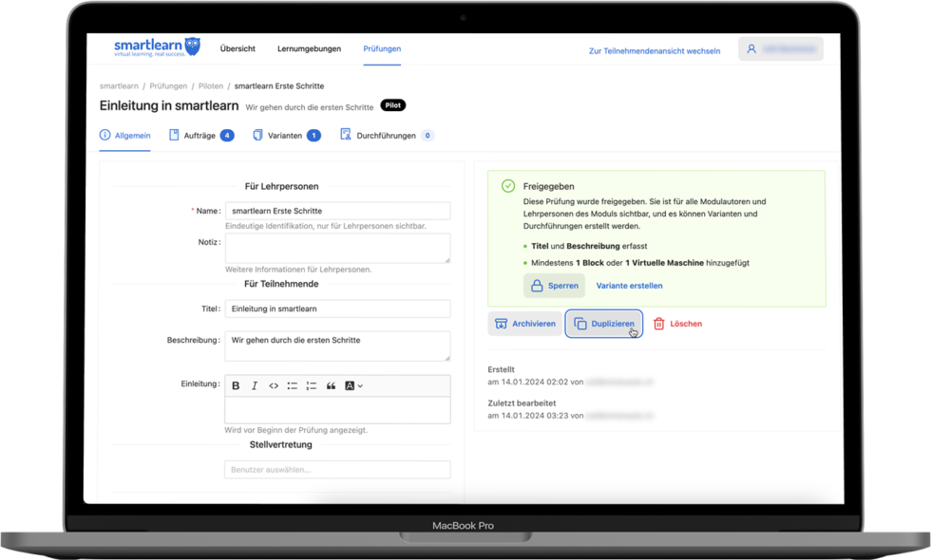This screenshot has width=931, height=560.
Task: Click inside the Name input field
Action: click(337, 210)
